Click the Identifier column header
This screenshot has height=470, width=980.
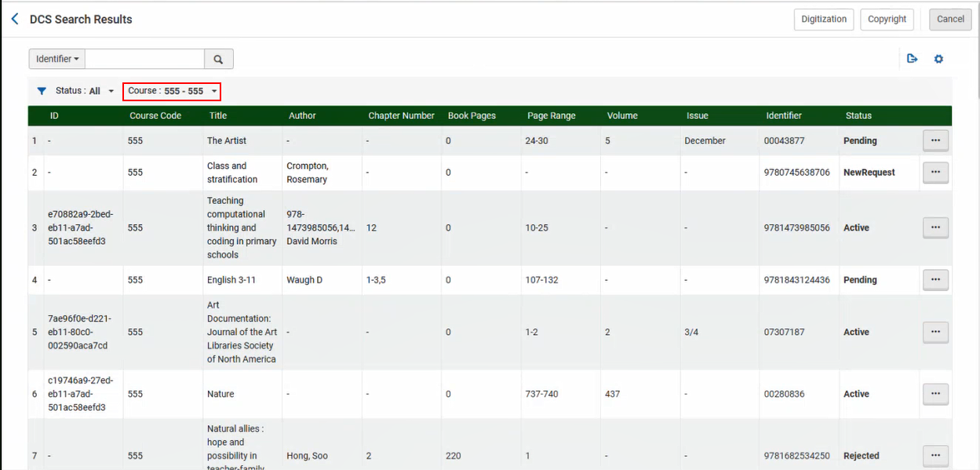click(x=784, y=115)
